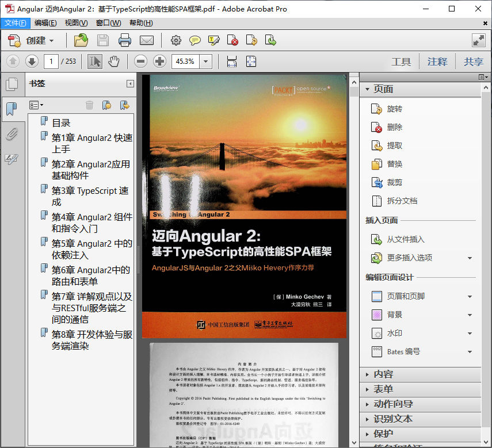Screen dimensions: 492x448
Task: Click the Save floppy disk icon
Action: click(103, 41)
